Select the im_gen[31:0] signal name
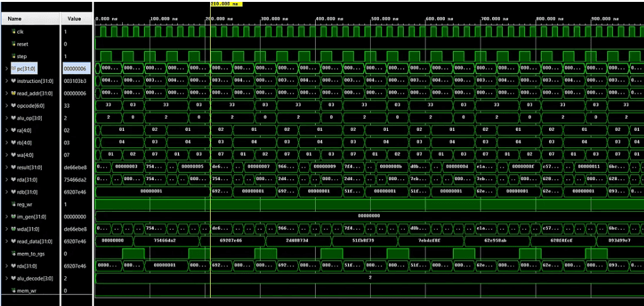Image resolution: width=644 pixels, height=306 pixels. pos(32,216)
